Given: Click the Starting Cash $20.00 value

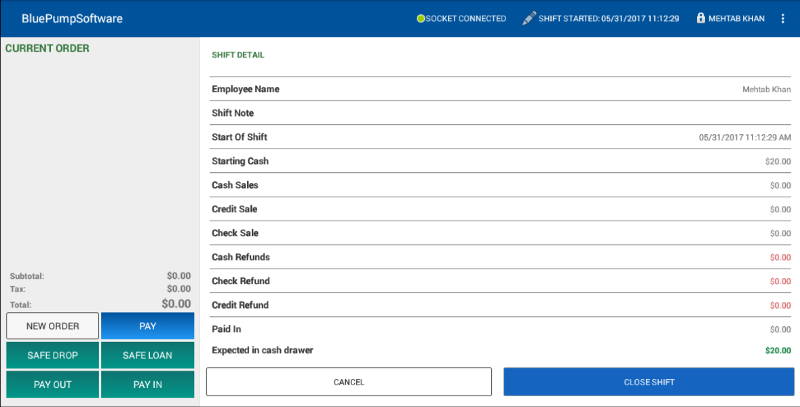Looking at the screenshot, I should click(x=778, y=161).
